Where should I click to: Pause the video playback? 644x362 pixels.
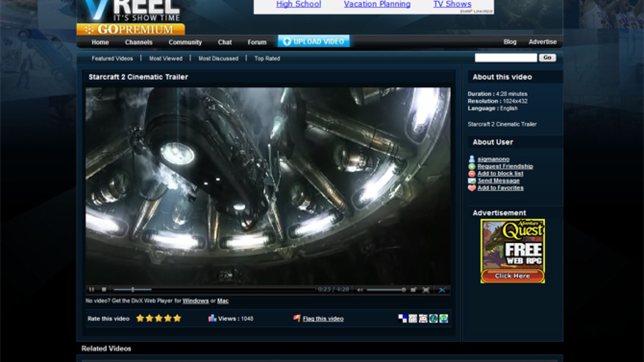tap(91, 289)
